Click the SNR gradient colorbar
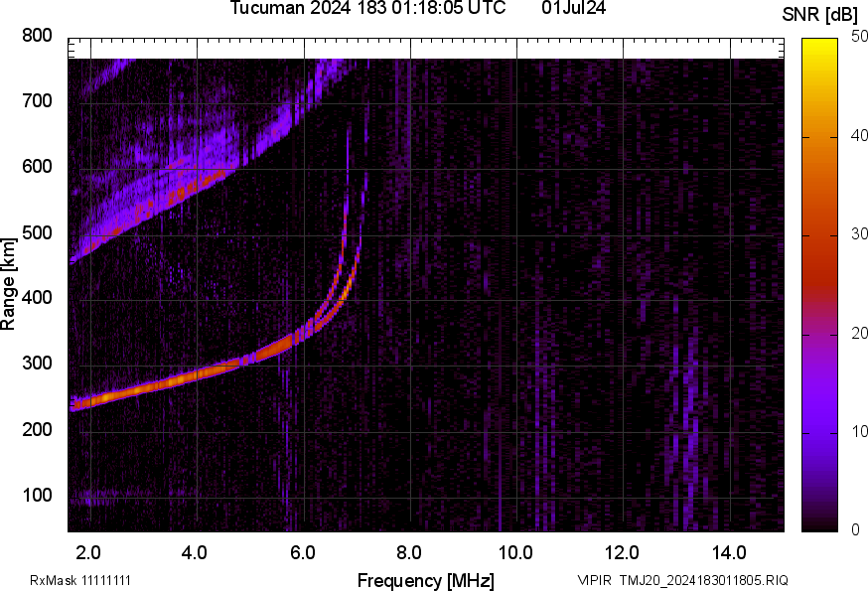Viewport: 868px width, 591px height. tap(819, 285)
